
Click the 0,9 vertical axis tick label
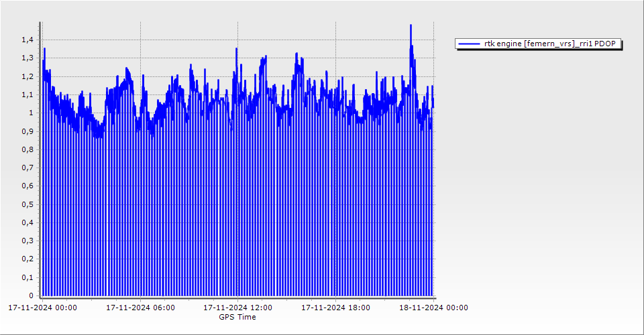(x=26, y=131)
